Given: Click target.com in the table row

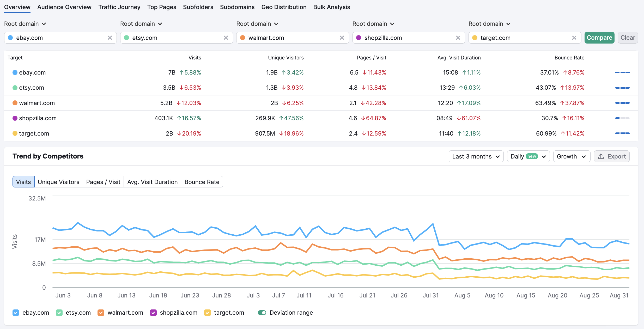Looking at the screenshot, I should 34,133.
